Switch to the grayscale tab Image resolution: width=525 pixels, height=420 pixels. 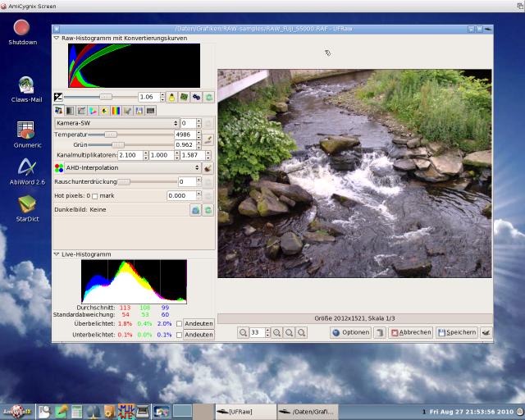coord(70,110)
